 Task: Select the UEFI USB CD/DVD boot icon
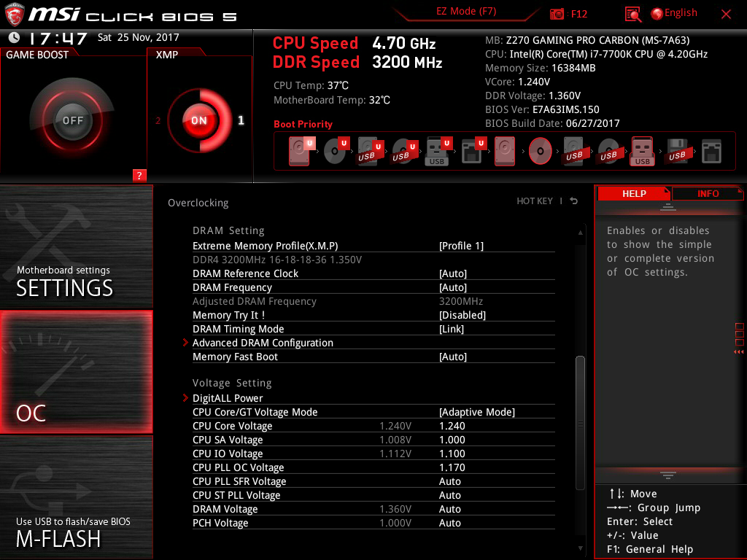404,151
